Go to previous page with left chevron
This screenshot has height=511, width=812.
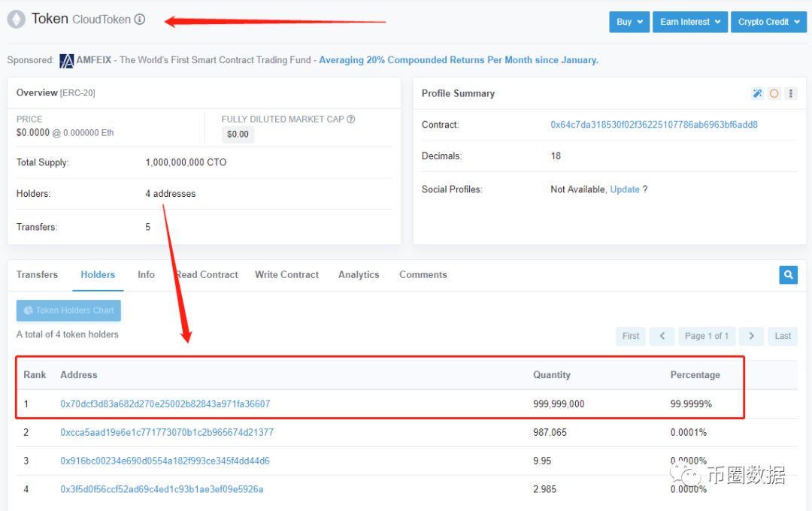[662, 336]
